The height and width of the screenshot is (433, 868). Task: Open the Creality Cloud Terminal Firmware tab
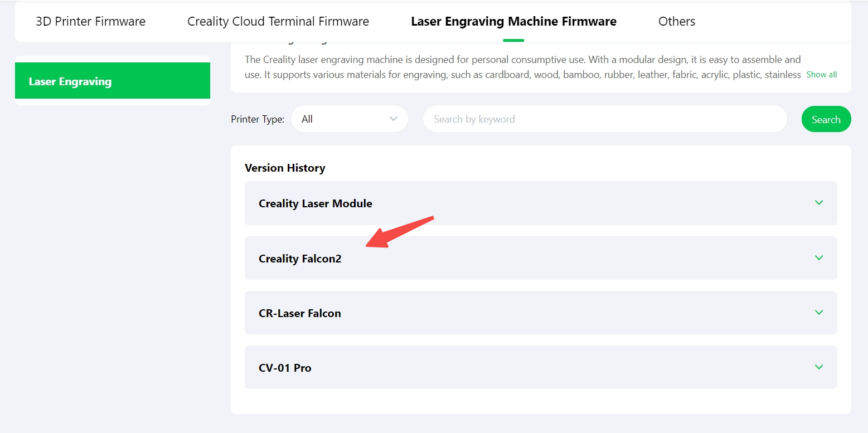[278, 22]
